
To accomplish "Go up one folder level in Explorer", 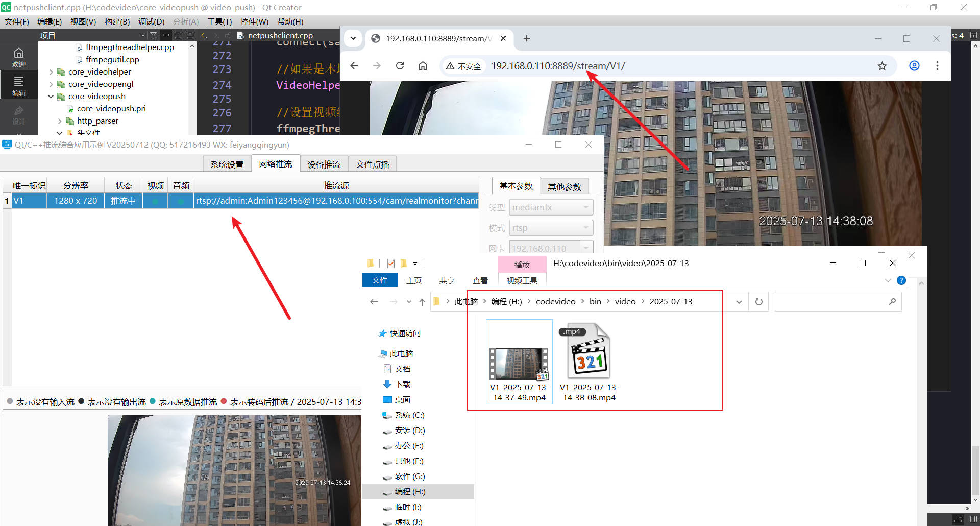I will coord(422,302).
